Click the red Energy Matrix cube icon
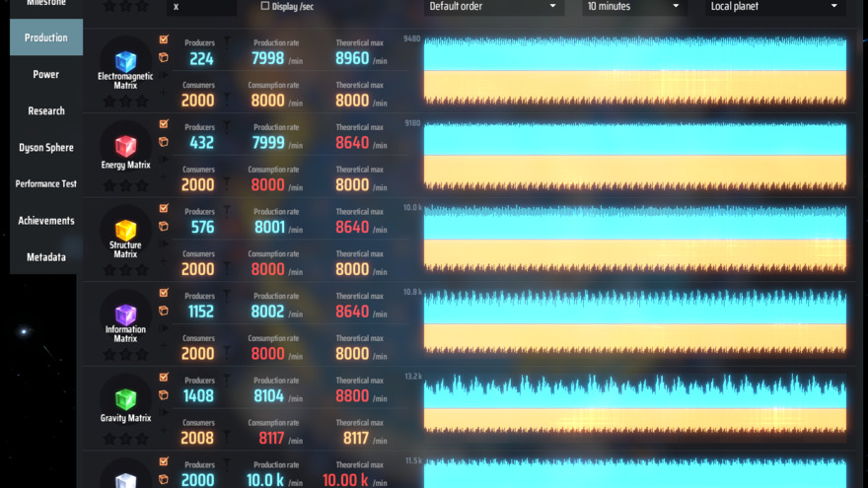Viewport: 868px width, 488px height. [125, 146]
